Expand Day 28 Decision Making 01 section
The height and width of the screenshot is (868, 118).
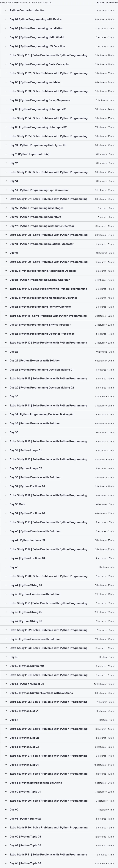[59, 370]
